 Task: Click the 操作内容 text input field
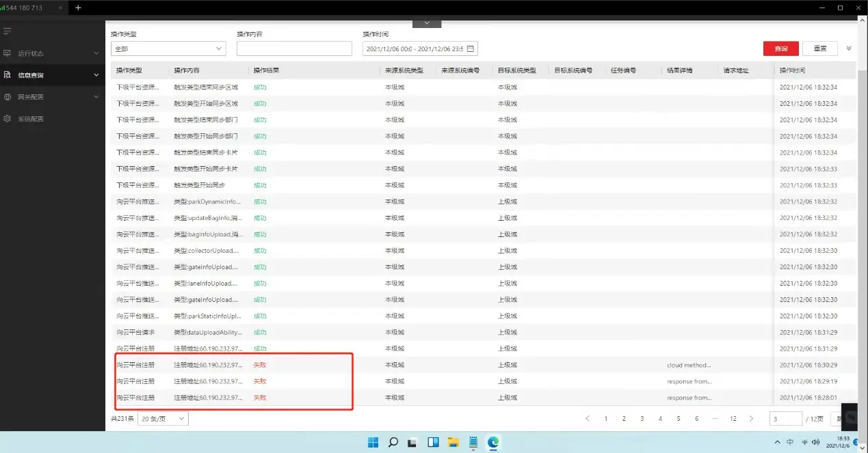(294, 49)
